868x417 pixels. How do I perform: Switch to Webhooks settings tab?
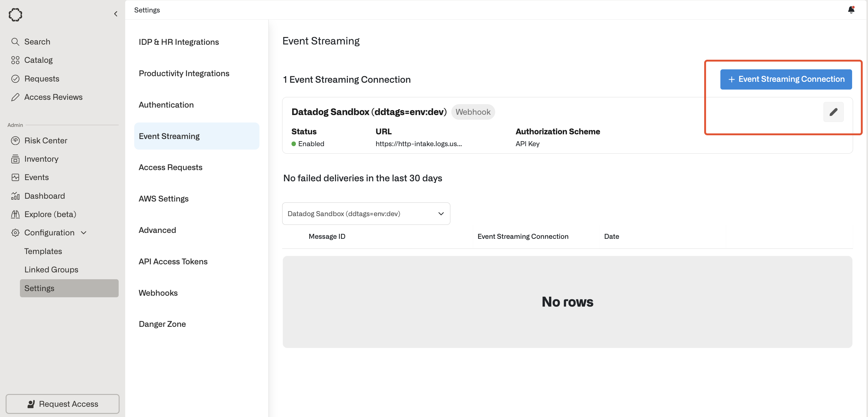tap(158, 293)
